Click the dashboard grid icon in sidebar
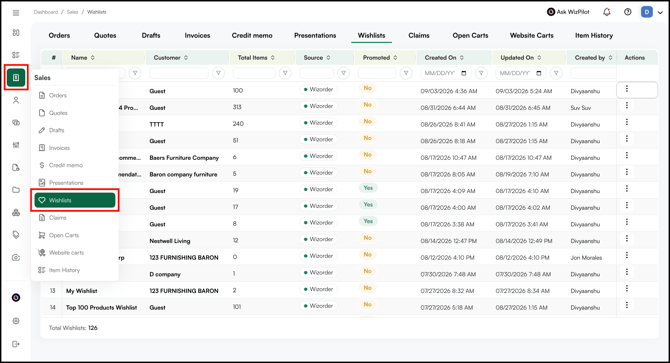Image resolution: width=670 pixels, height=363 pixels. pyautogui.click(x=16, y=32)
